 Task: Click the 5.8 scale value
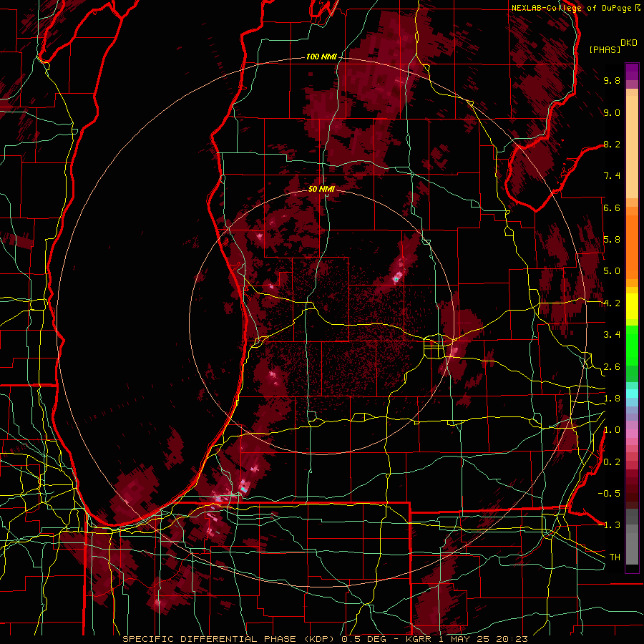click(612, 240)
